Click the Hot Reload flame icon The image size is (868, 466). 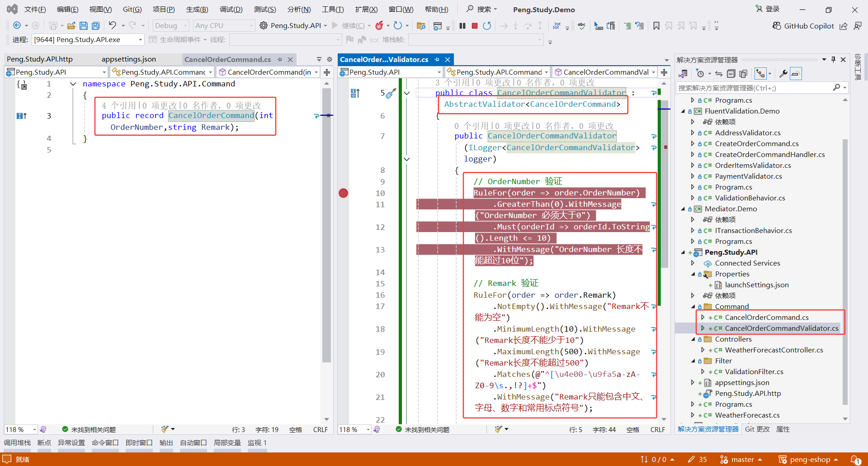tap(379, 26)
